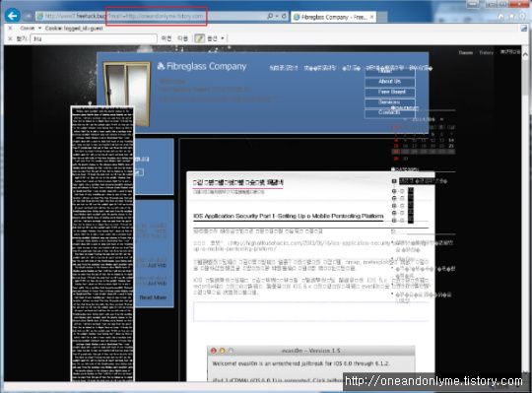The width and height of the screenshot is (532, 393).
Task: Click the evasi0n Version 1.5 screenshot image
Action: [x=310, y=363]
